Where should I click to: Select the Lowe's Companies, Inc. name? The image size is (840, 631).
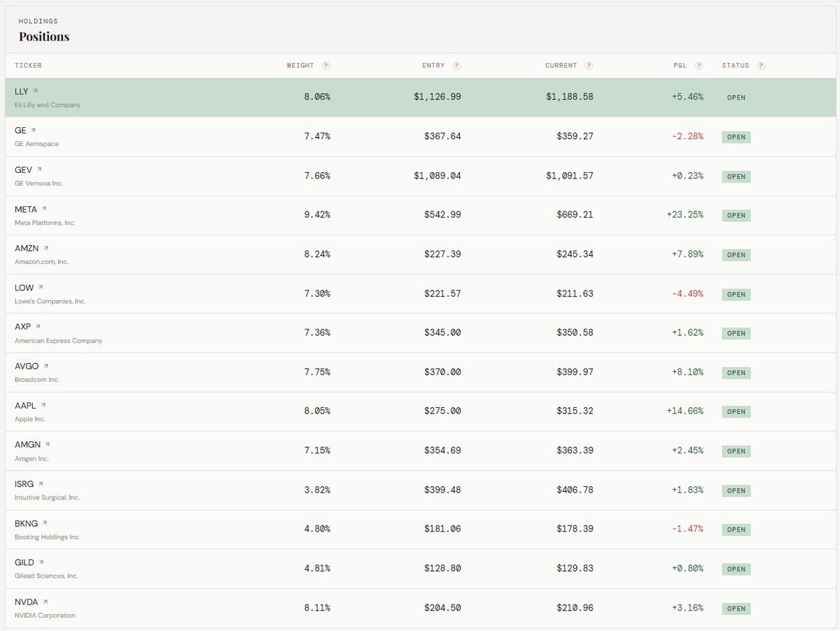50,302
